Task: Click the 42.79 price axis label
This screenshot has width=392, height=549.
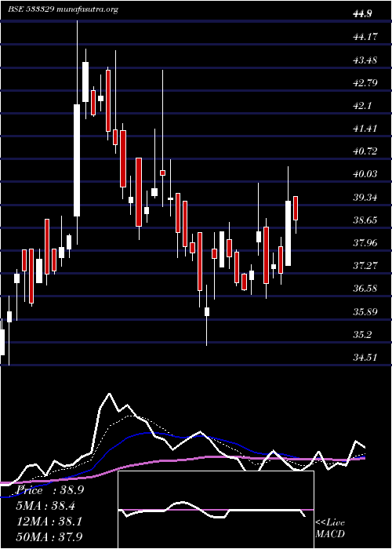Action: point(365,83)
